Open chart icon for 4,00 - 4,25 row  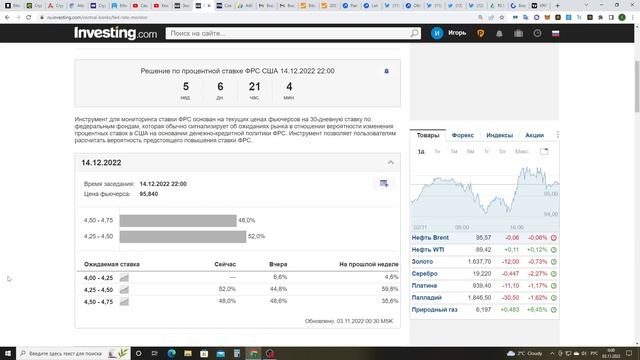click(x=124, y=278)
